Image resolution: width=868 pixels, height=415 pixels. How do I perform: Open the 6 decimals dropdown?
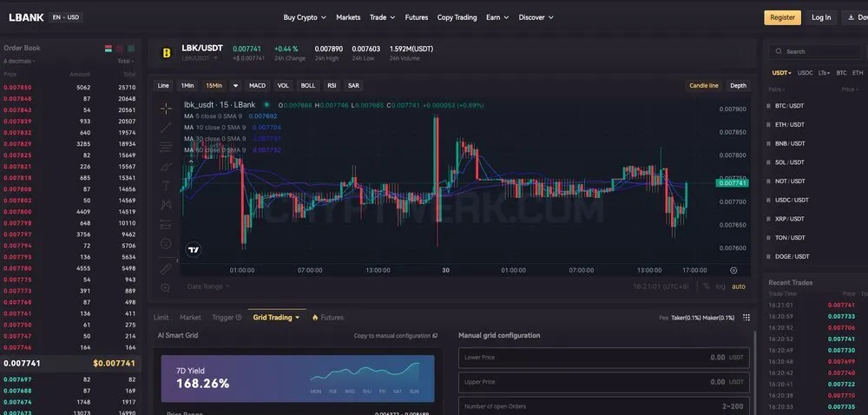(19, 62)
